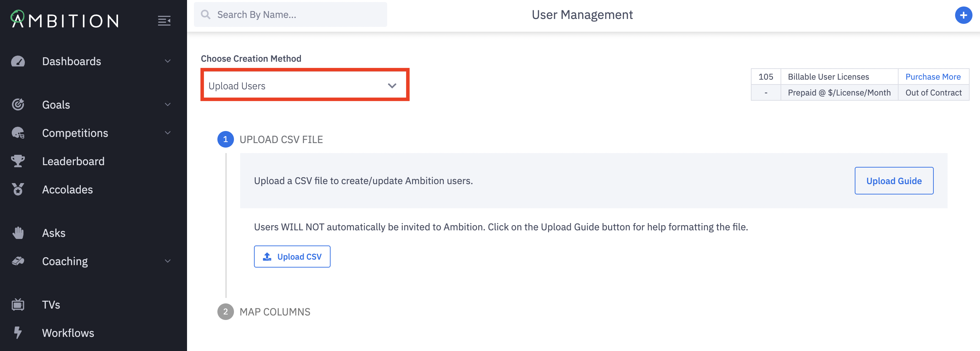
Task: Click the Workflows lightning bolt icon
Action: tap(18, 333)
